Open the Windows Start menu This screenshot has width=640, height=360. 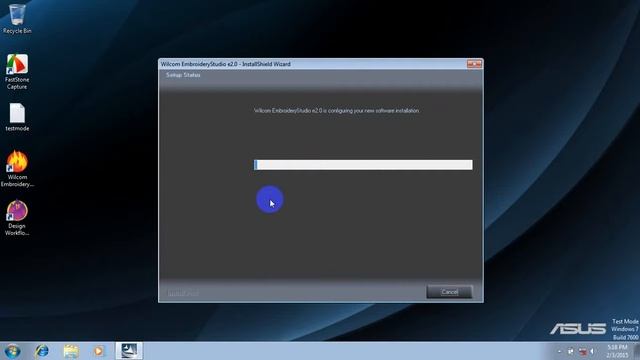coord(12,351)
